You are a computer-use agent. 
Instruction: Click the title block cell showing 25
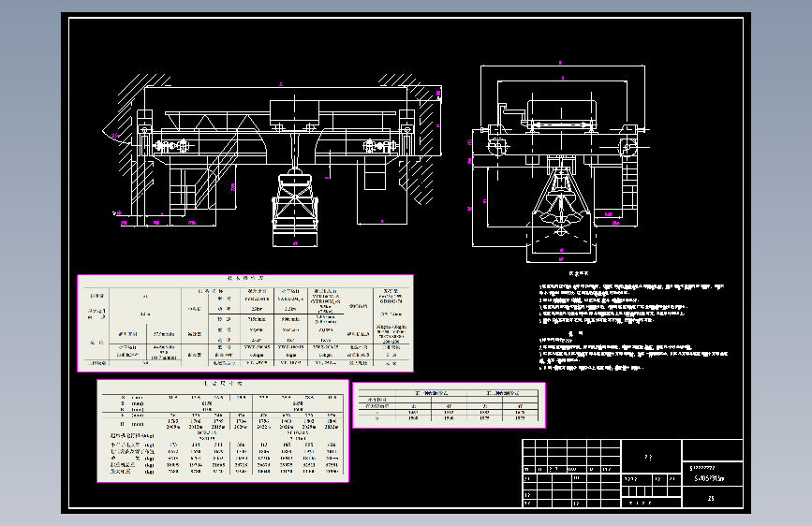[x=712, y=498]
